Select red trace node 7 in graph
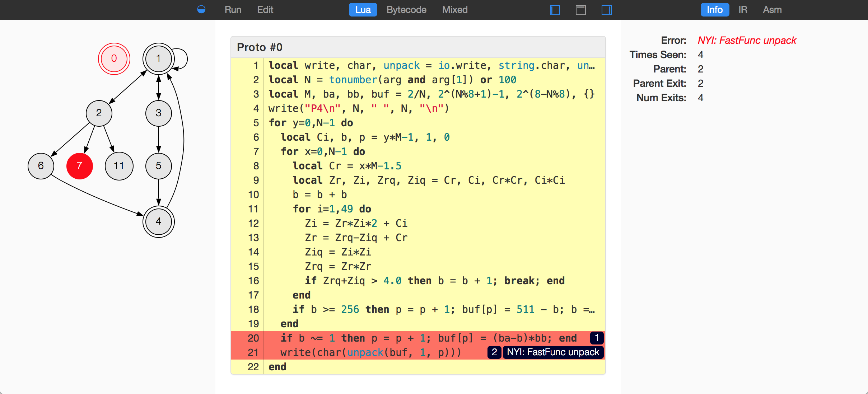 point(80,166)
